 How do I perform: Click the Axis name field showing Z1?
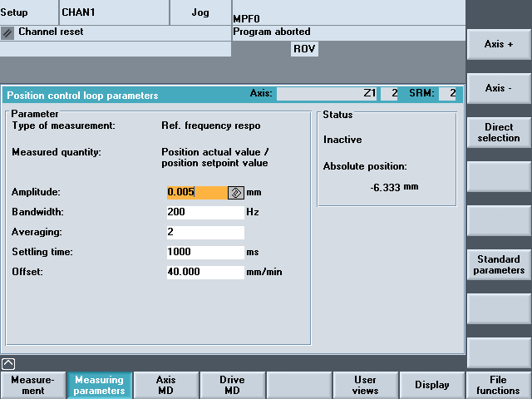click(327, 94)
